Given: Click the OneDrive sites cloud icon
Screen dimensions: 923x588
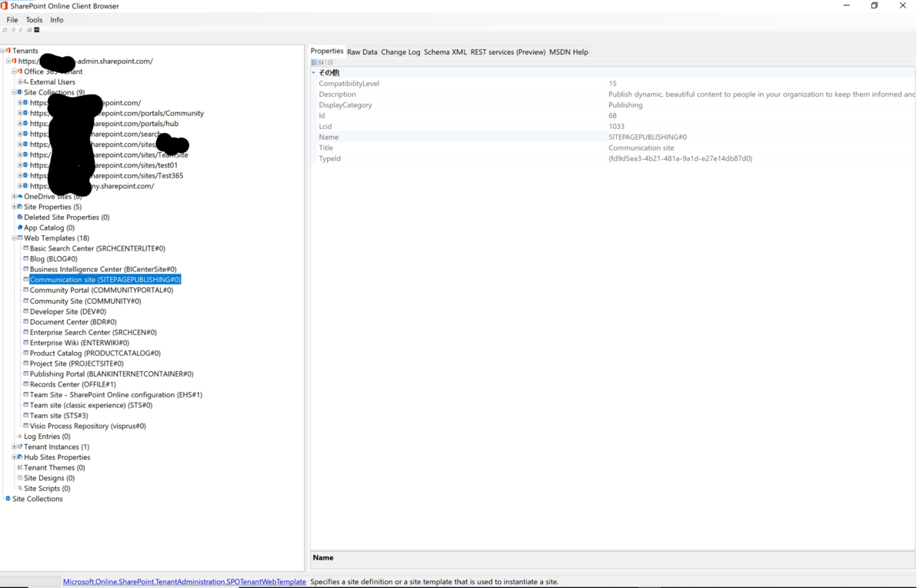Looking at the screenshot, I should [20, 197].
